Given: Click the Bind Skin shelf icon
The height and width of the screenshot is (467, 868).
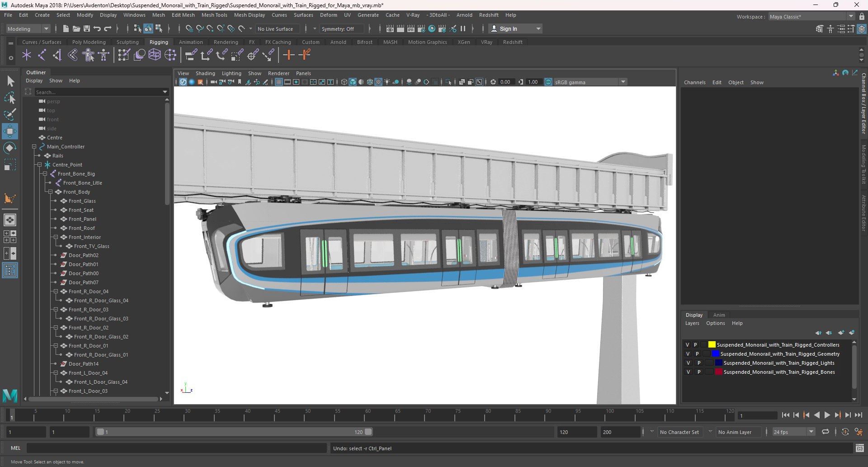Looking at the screenshot, I should point(73,56).
